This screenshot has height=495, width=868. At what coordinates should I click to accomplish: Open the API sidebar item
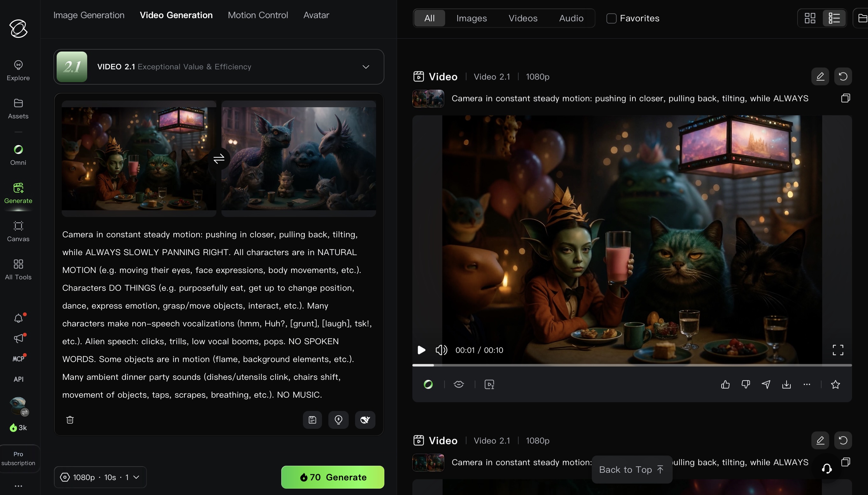(x=19, y=379)
